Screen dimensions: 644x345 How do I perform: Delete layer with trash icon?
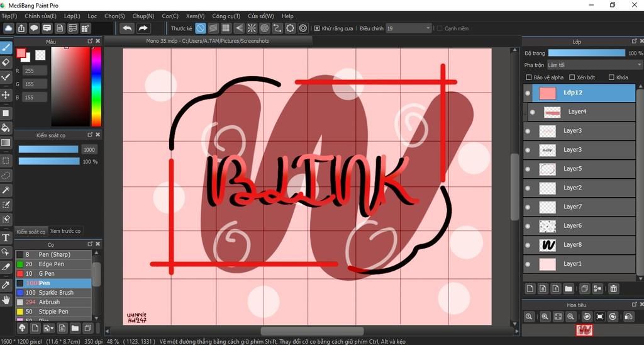pyautogui.click(x=613, y=288)
